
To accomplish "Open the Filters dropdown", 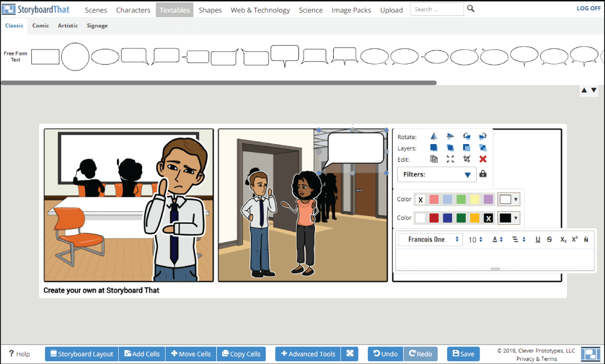I will 436,174.
